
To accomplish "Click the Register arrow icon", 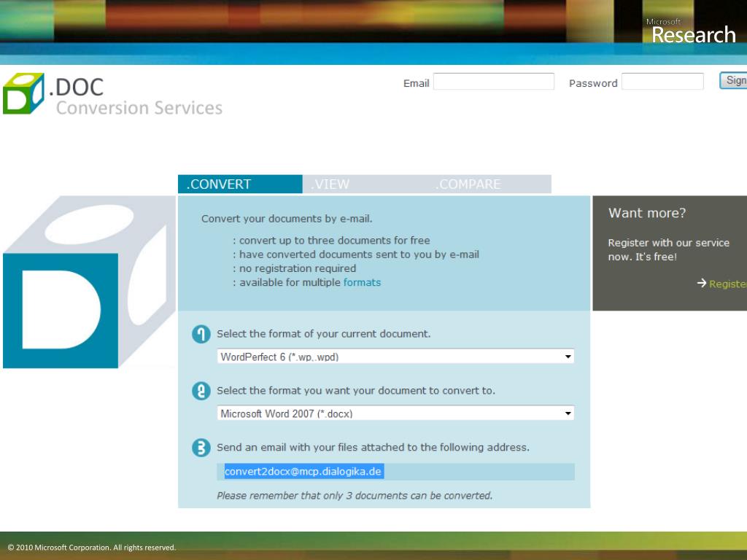I will 701,284.
